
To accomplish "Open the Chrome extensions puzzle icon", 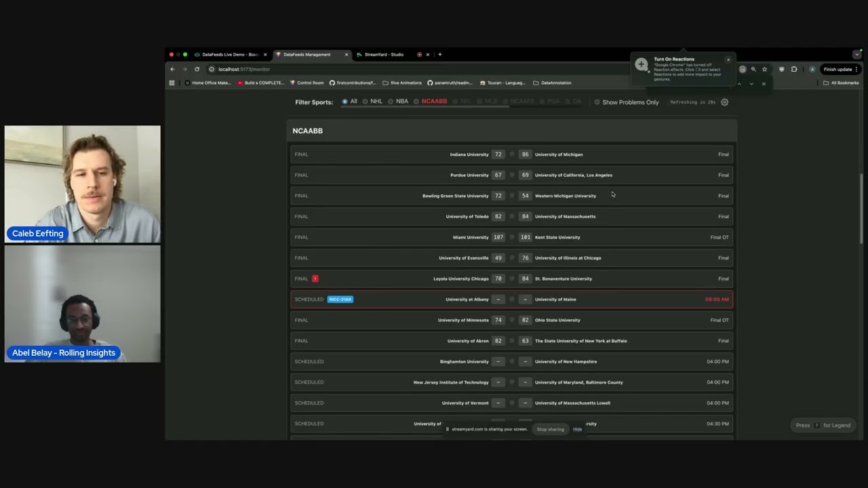I will [794, 69].
